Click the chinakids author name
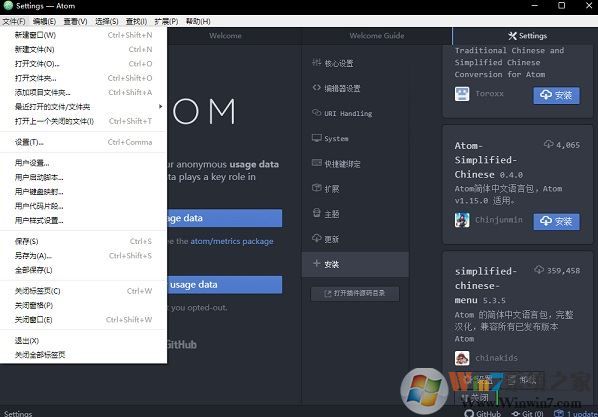The width and height of the screenshot is (598, 417). pyautogui.click(x=497, y=358)
